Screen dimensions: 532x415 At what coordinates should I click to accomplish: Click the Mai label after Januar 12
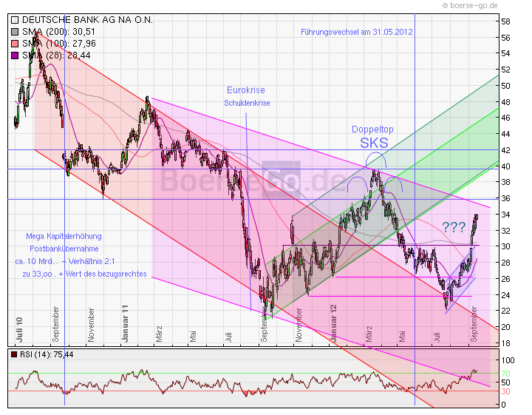(402, 336)
